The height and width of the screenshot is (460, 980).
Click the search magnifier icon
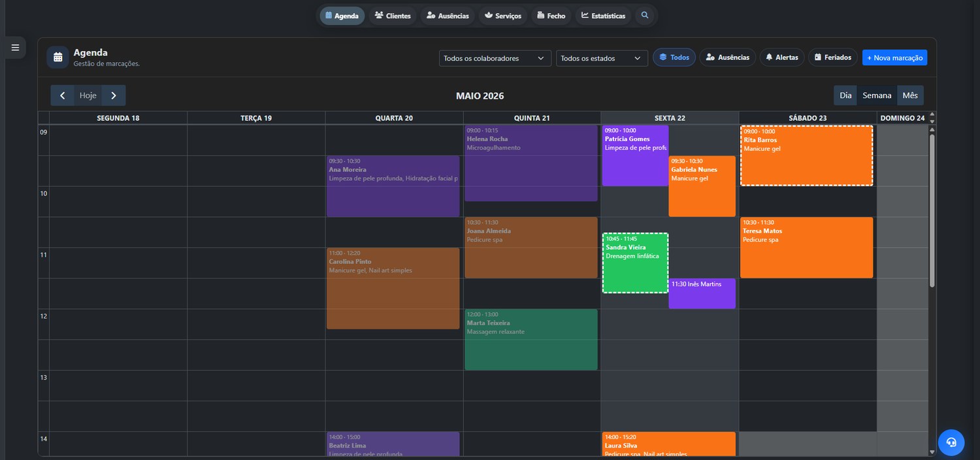pyautogui.click(x=645, y=16)
